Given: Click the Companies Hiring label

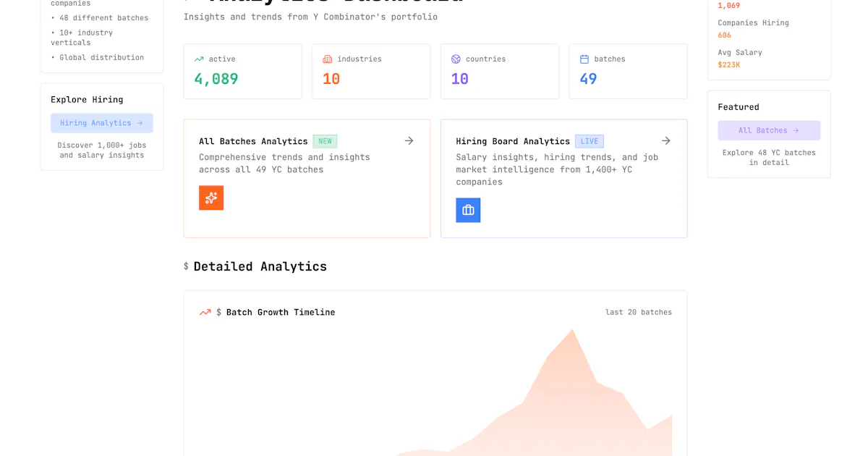Looking at the screenshot, I should coord(753,22).
